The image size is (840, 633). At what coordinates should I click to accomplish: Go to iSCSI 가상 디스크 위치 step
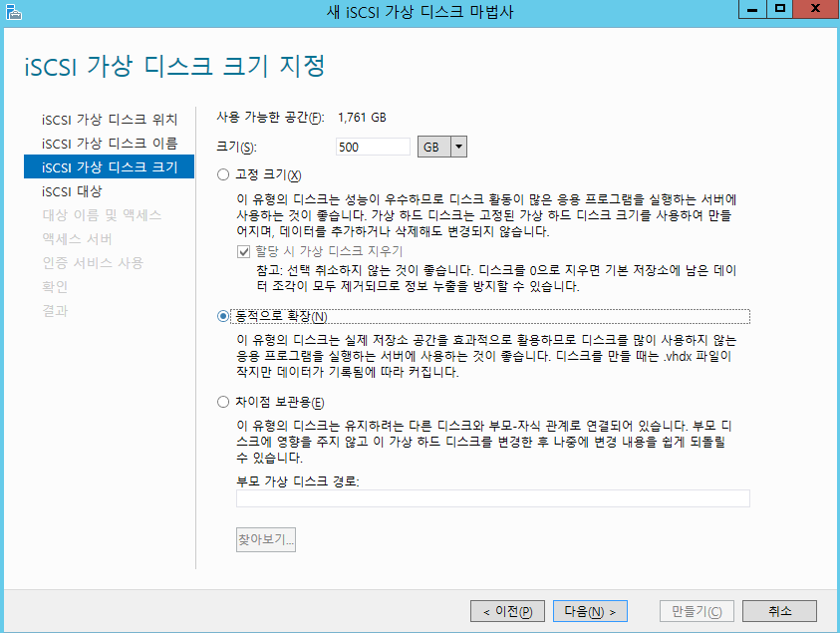(x=109, y=120)
